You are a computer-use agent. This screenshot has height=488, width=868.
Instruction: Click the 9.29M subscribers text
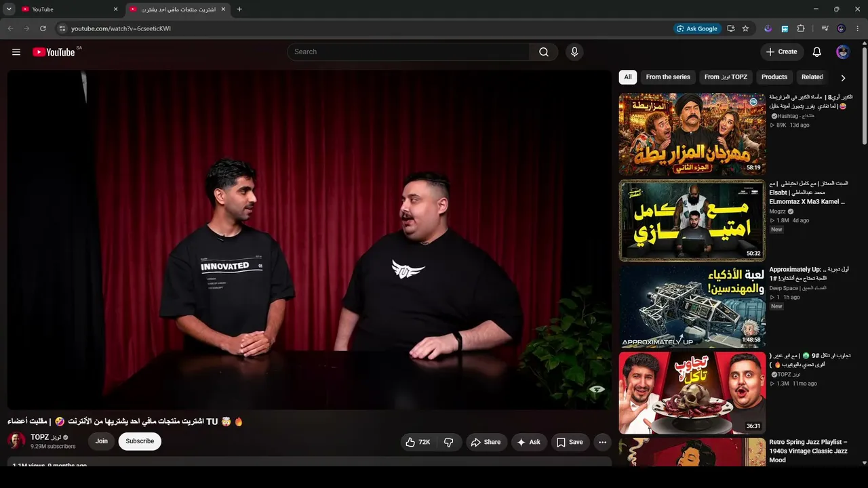pyautogui.click(x=53, y=447)
